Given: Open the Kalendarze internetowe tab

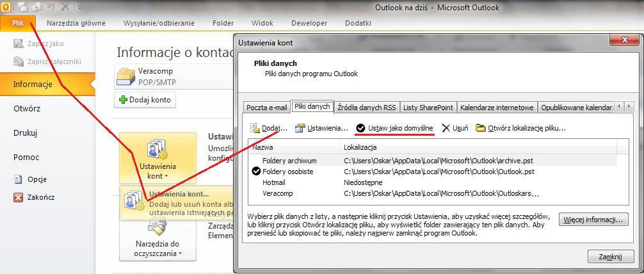Looking at the screenshot, I should coord(497,108).
